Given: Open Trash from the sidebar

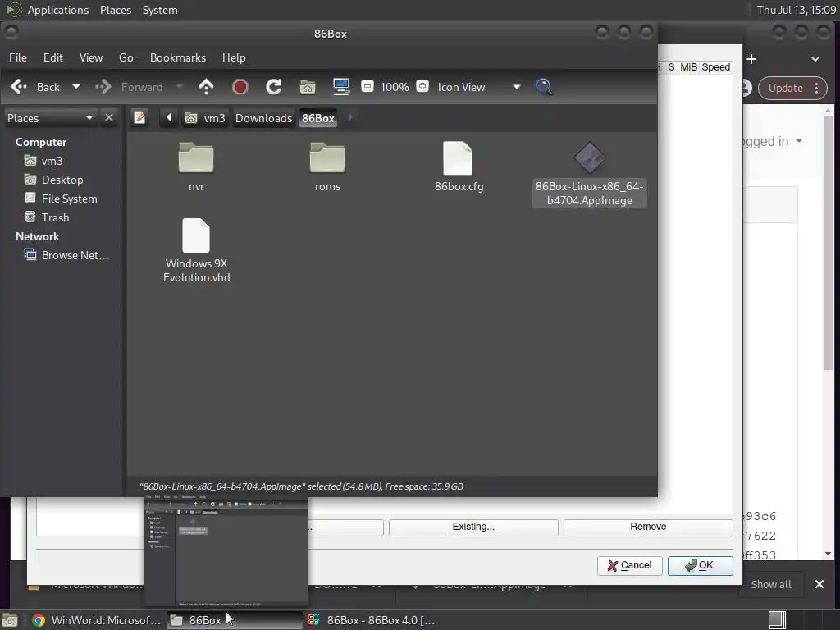Looking at the screenshot, I should point(55,217).
